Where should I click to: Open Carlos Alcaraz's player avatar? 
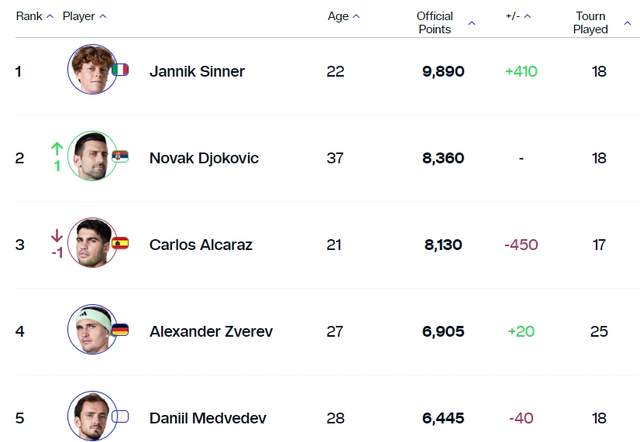[92, 242]
